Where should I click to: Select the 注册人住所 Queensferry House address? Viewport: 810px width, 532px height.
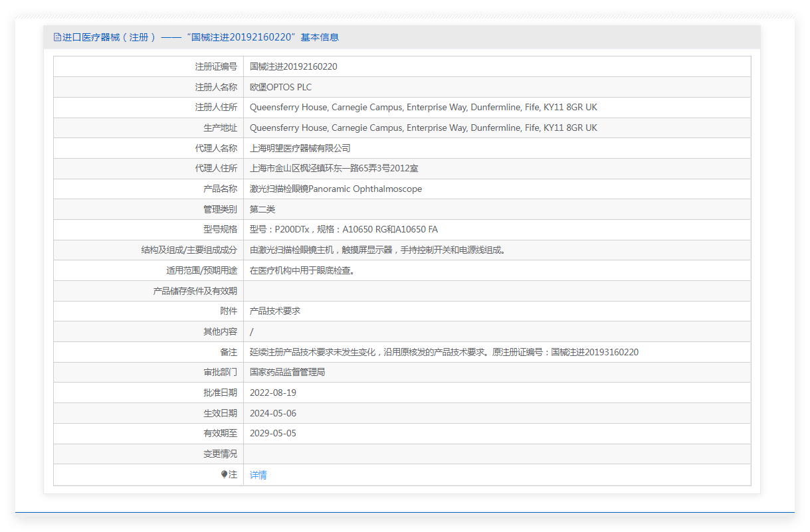423,107
